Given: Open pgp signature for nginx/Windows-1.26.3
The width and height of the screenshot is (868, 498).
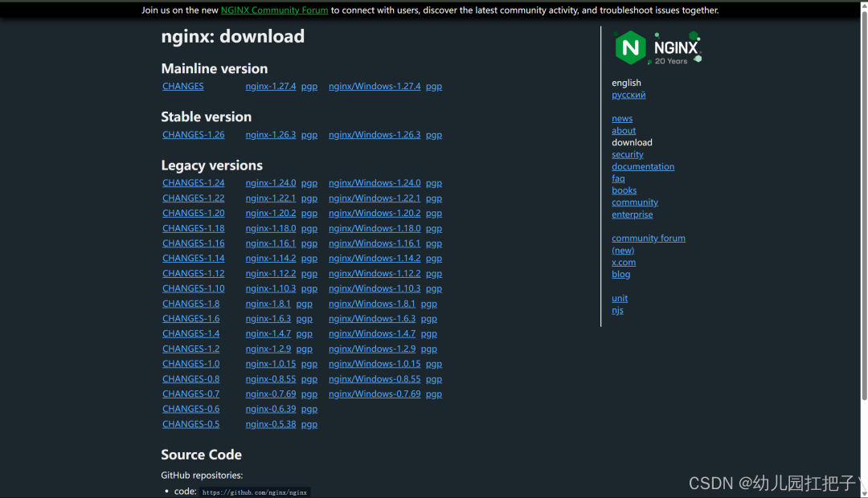Looking at the screenshot, I should pyautogui.click(x=434, y=134).
